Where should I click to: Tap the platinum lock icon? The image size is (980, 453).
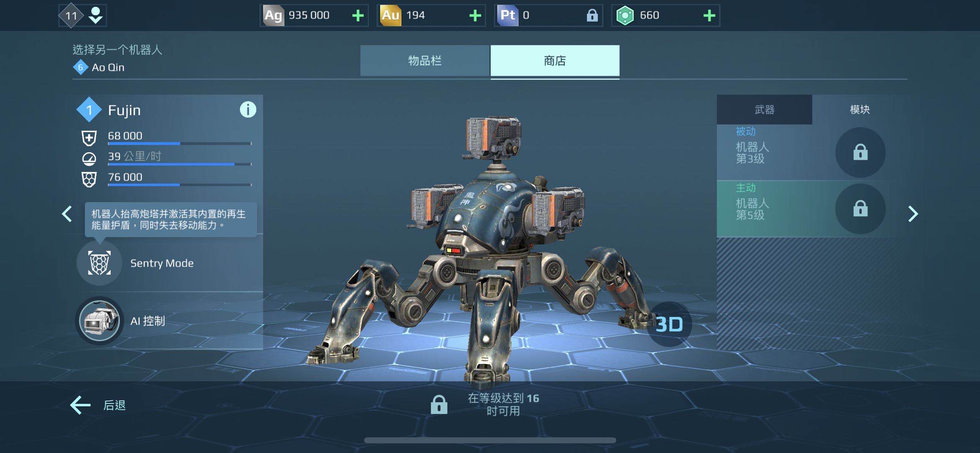(592, 16)
